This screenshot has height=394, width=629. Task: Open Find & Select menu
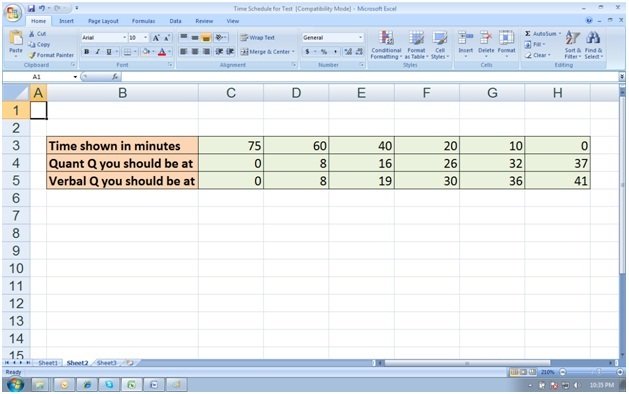[x=593, y=45]
